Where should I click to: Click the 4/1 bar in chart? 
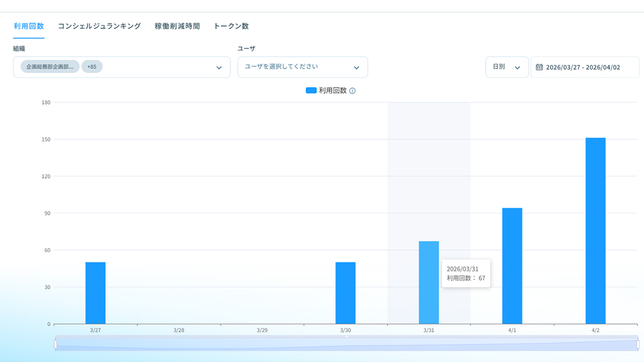coord(512,266)
